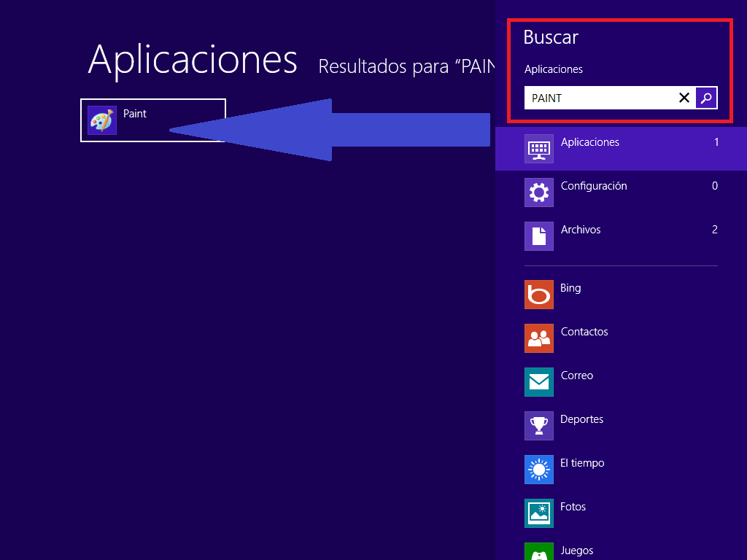
Task: Search within Correo
Action: (622, 382)
